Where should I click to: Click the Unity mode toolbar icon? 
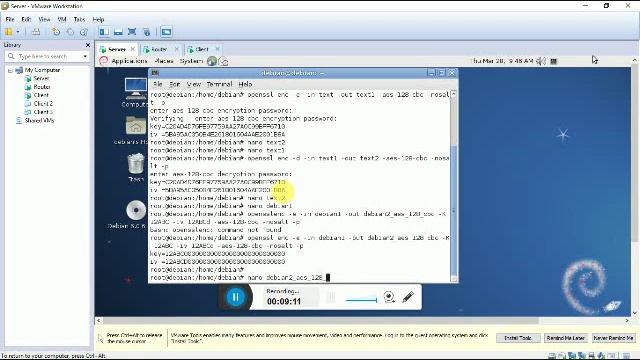click(147, 32)
